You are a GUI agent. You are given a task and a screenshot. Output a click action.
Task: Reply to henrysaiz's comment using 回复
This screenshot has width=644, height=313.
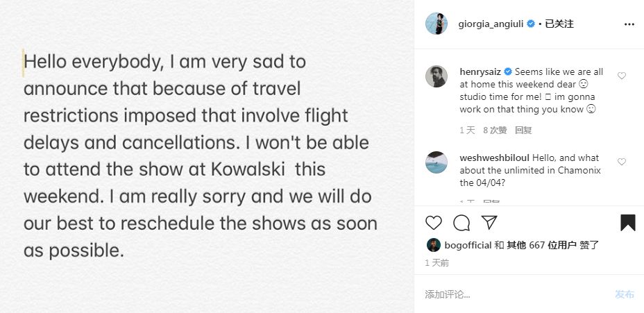point(523,130)
